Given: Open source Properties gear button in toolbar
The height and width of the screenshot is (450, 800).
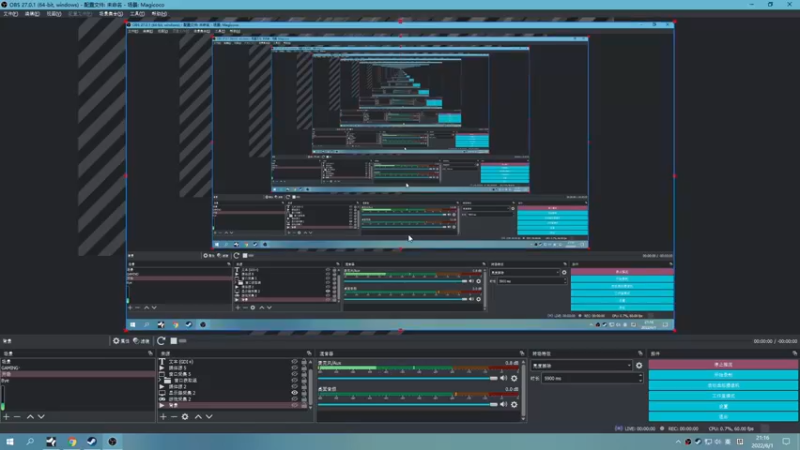Looking at the screenshot, I should (x=121, y=341).
